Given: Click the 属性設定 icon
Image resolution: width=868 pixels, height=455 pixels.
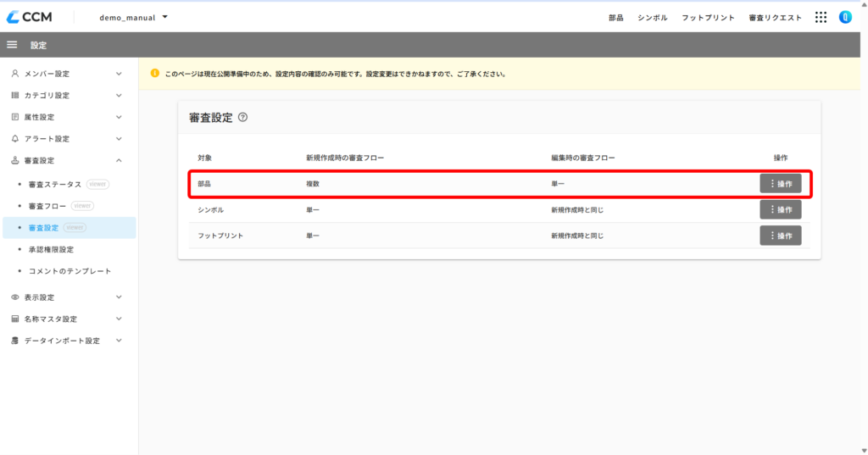Looking at the screenshot, I should tap(15, 117).
